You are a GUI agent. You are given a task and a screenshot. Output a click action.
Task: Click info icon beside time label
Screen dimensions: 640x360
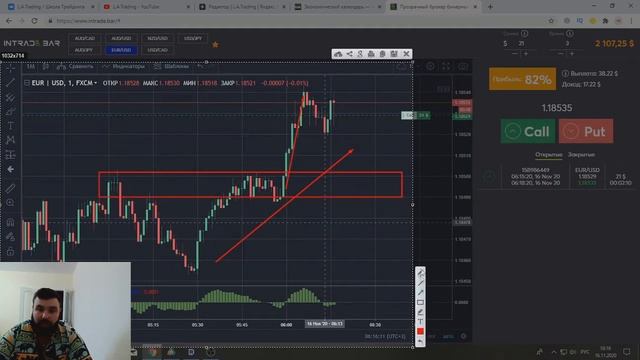[x=570, y=33]
